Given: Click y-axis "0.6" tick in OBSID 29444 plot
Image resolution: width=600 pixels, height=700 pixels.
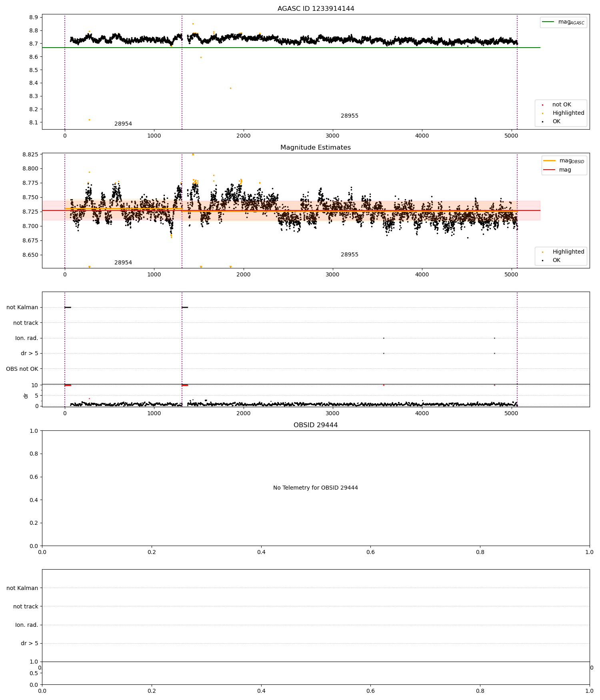Looking at the screenshot, I should [x=34, y=477].
